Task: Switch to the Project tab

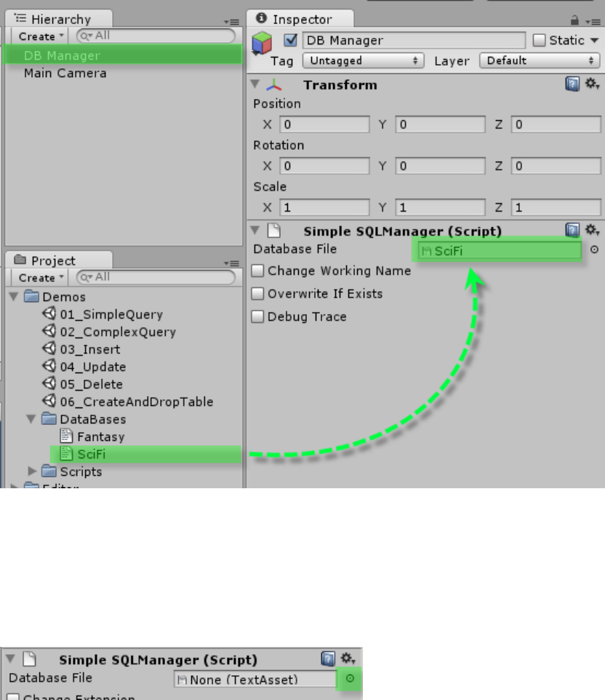Action: point(58,260)
